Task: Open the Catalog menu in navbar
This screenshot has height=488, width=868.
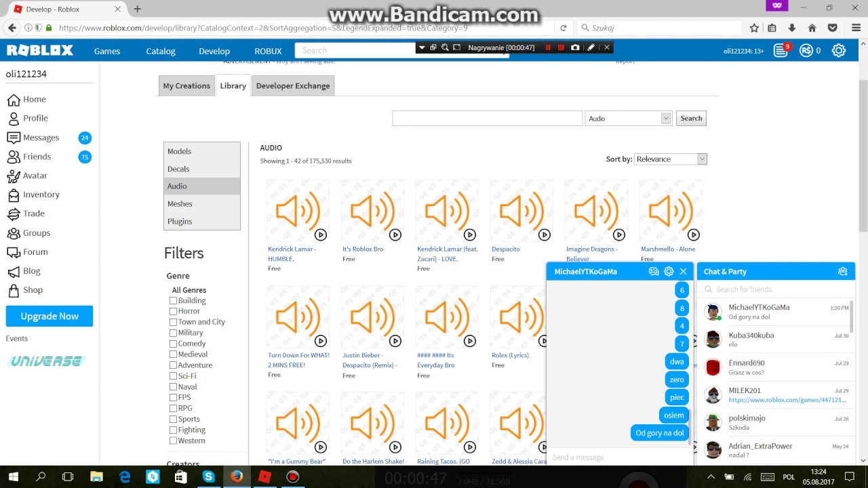Action: (x=161, y=51)
